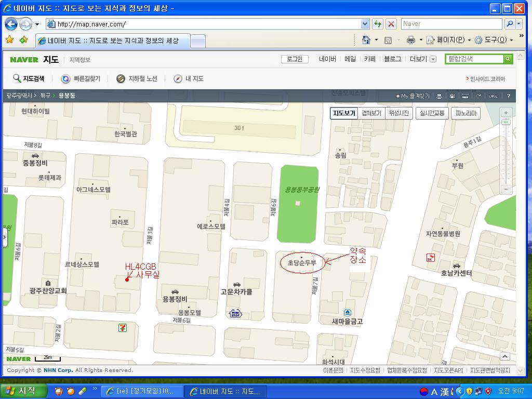This screenshot has height=399, width=532.
Task: Click the browser address bar URL field
Action: point(208,24)
